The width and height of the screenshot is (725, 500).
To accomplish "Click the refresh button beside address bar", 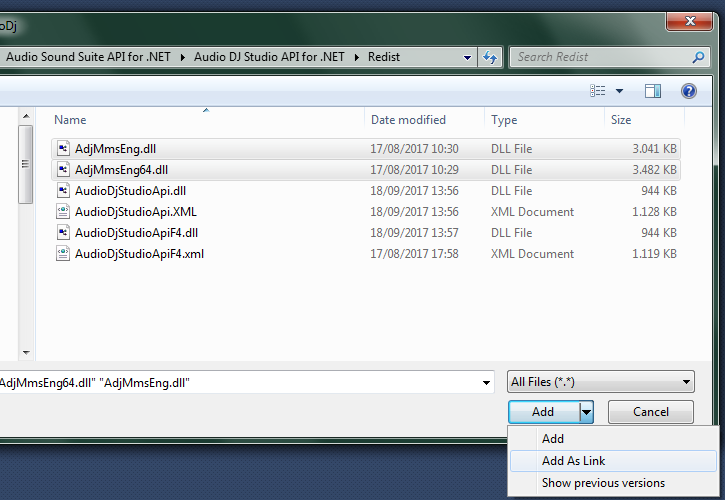I will click(x=490, y=57).
